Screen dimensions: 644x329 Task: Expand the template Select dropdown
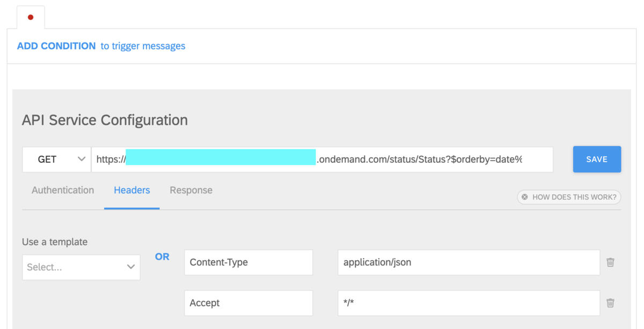coord(81,267)
